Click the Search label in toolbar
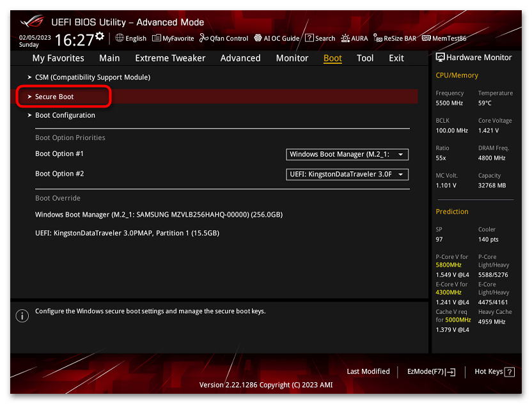The width and height of the screenshot is (532, 404). click(x=325, y=38)
